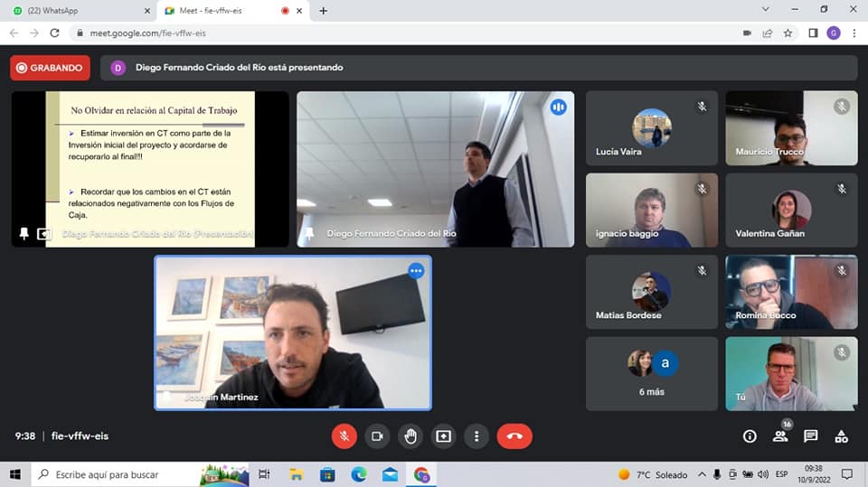Open the chat panel

click(x=810, y=436)
